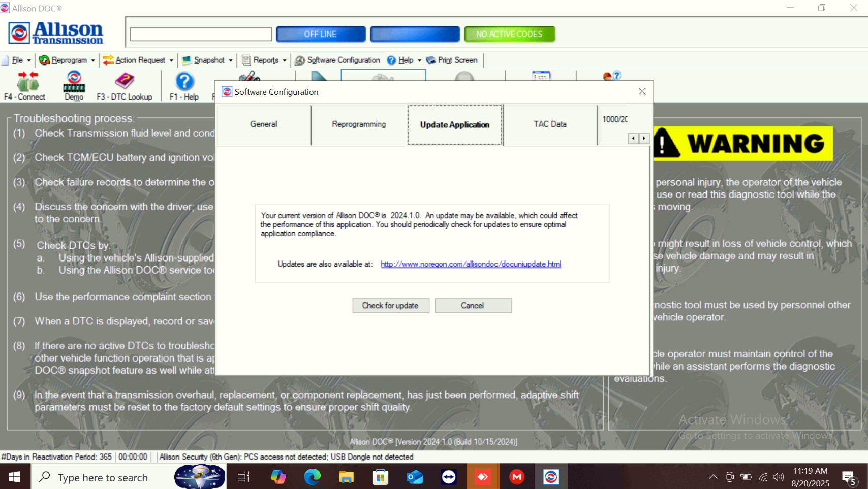Open Task View from the taskbar
This screenshot has height=489, width=868.
(243, 477)
